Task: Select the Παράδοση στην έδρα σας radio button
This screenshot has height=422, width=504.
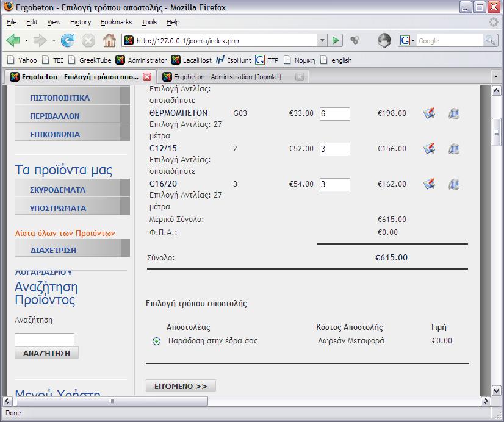Action: tap(157, 341)
